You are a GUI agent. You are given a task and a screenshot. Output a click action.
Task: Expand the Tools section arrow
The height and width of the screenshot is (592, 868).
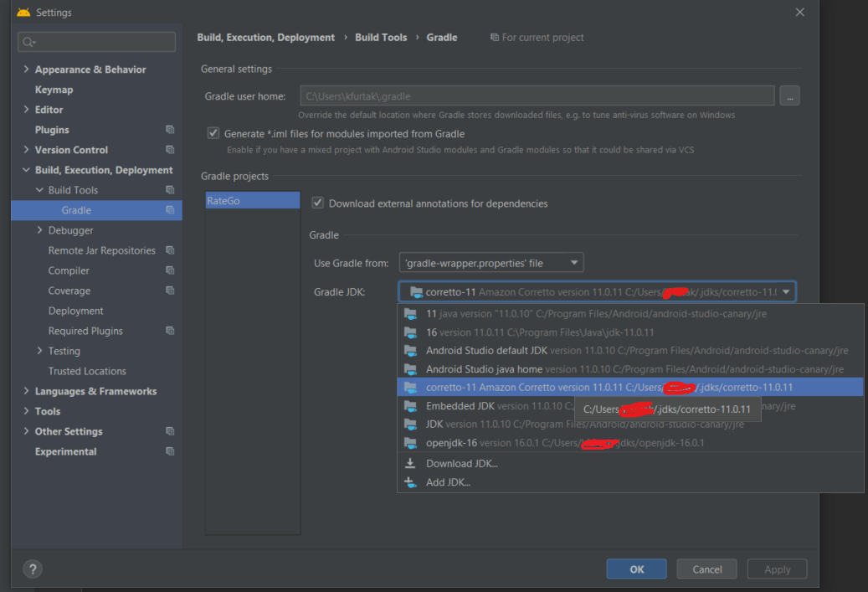pos(26,411)
